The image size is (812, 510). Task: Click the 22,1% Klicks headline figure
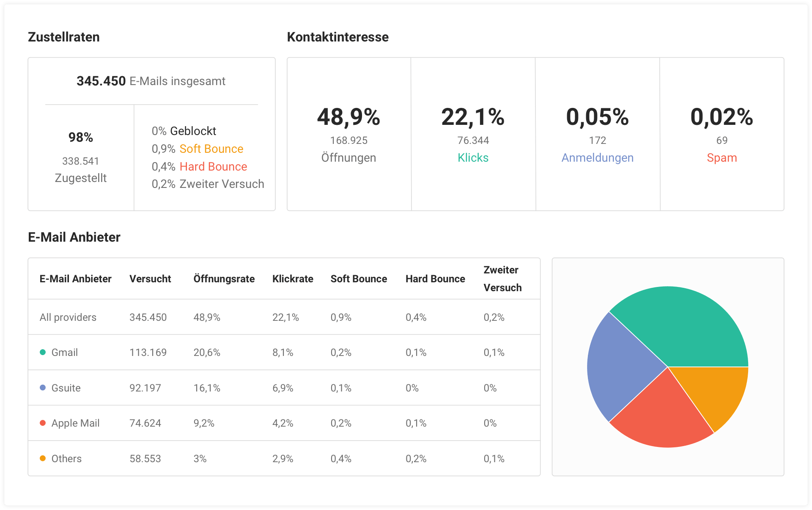pos(473,117)
